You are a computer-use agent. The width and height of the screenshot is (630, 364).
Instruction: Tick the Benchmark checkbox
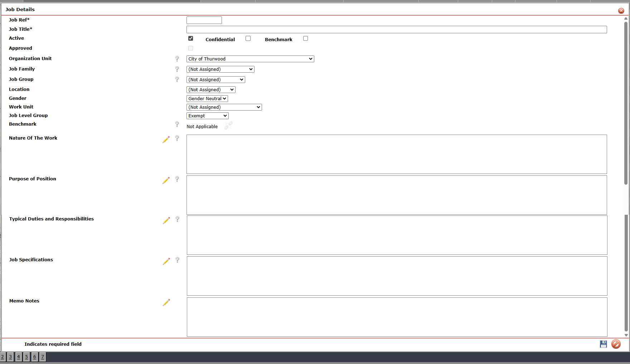[x=305, y=38]
